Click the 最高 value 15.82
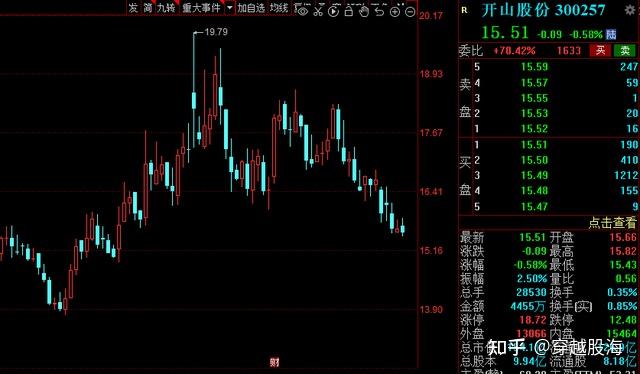The width and height of the screenshot is (640, 374). (623, 251)
